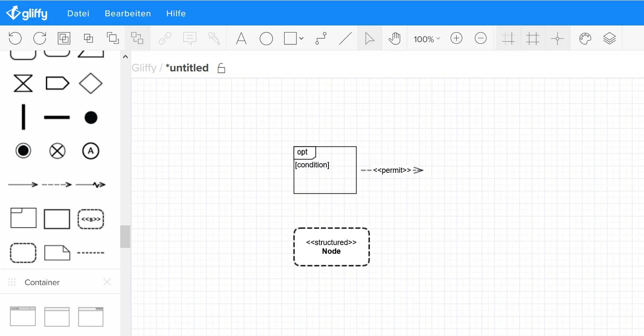The height and width of the screenshot is (336, 644).
Task: Open the color themes palette
Action: [x=585, y=38]
